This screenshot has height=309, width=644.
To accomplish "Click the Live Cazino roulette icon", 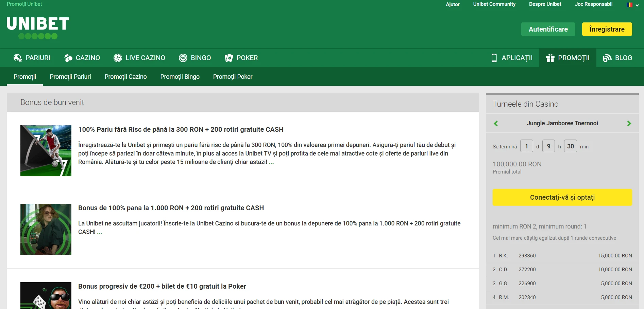I will (x=118, y=58).
